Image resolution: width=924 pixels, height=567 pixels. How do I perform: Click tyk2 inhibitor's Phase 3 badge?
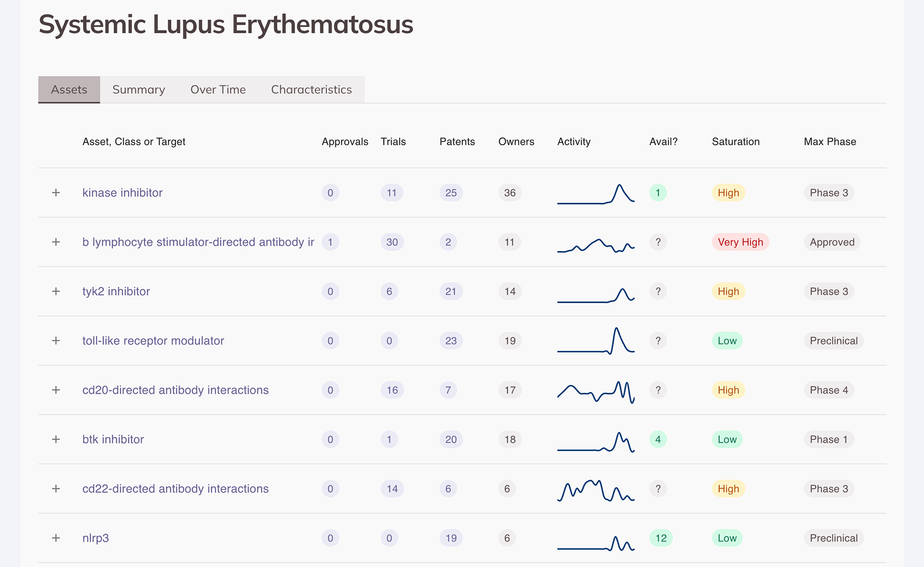pyautogui.click(x=829, y=291)
